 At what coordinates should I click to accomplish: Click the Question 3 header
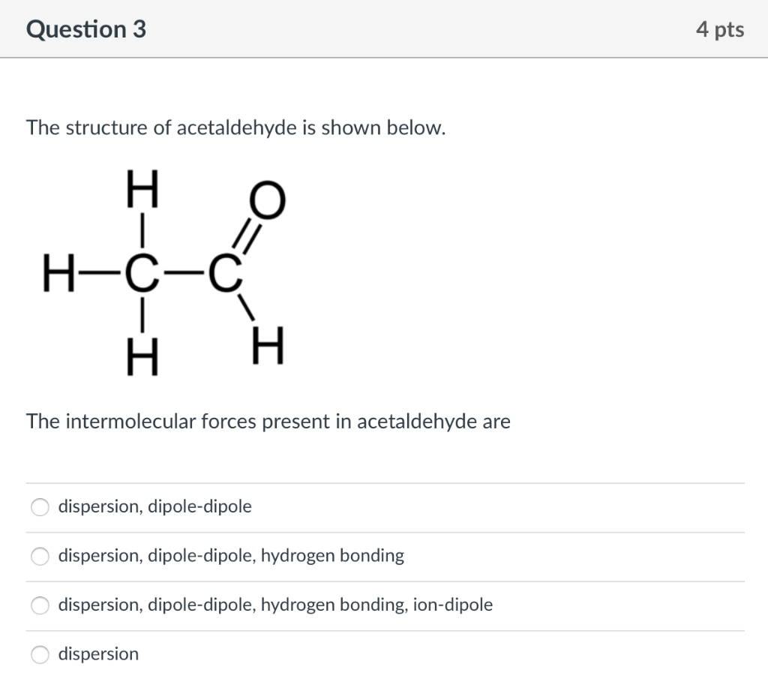point(85,29)
